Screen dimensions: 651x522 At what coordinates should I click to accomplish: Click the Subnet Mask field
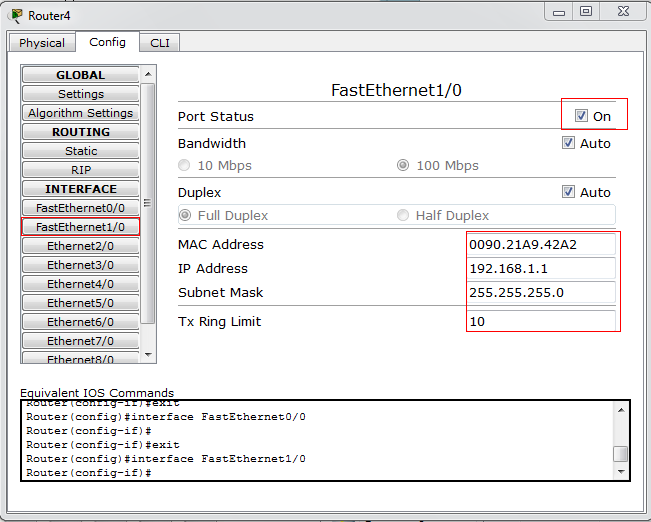[x=541, y=293]
